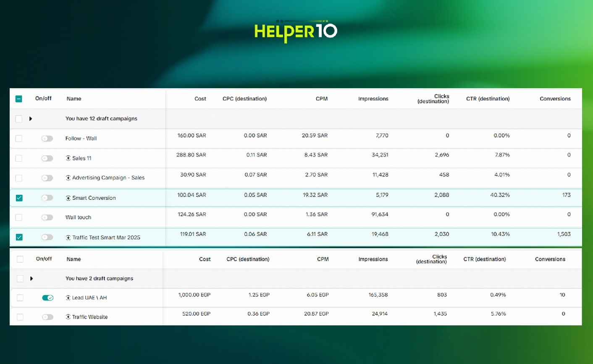
Task: Click the Helper10 logo
Action: click(296, 31)
